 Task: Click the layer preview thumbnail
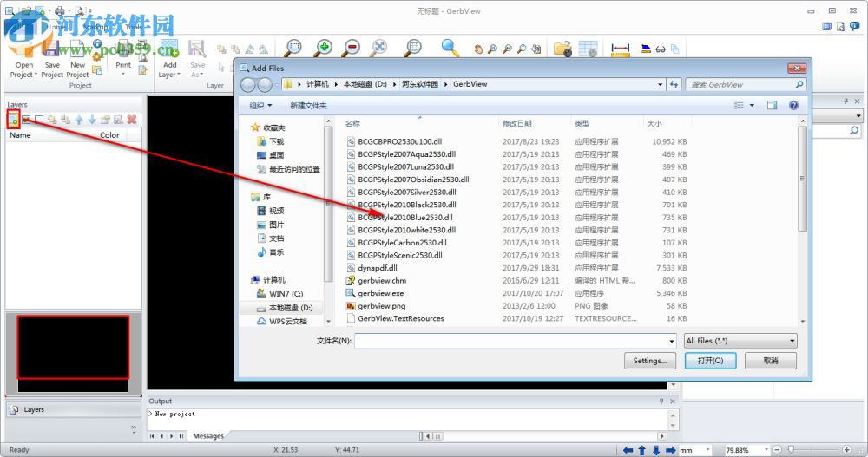[x=73, y=352]
